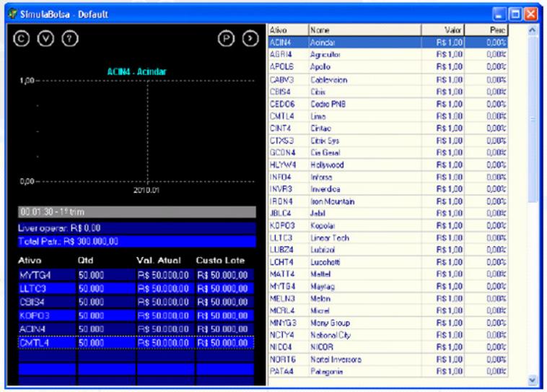The height and width of the screenshot is (392, 547).
Task: Select CINT4 Cintac row
Action: tap(388, 128)
